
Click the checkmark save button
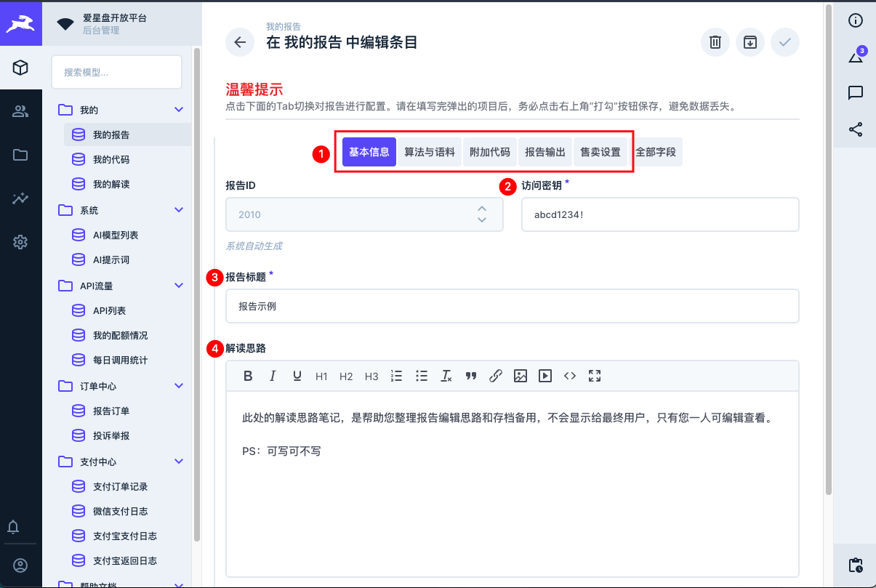(x=785, y=42)
